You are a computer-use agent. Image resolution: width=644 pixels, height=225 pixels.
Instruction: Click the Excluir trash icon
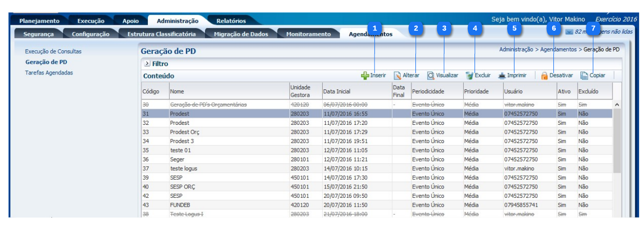470,76
